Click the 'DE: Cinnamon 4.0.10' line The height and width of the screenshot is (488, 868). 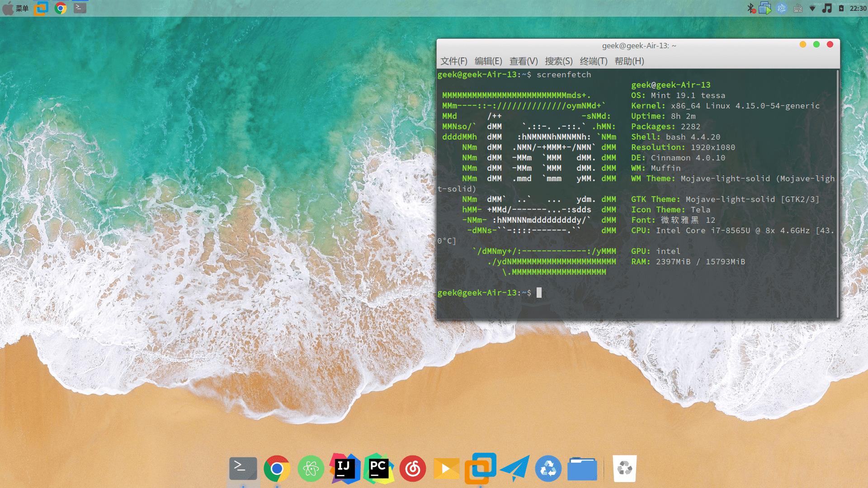[x=678, y=158]
